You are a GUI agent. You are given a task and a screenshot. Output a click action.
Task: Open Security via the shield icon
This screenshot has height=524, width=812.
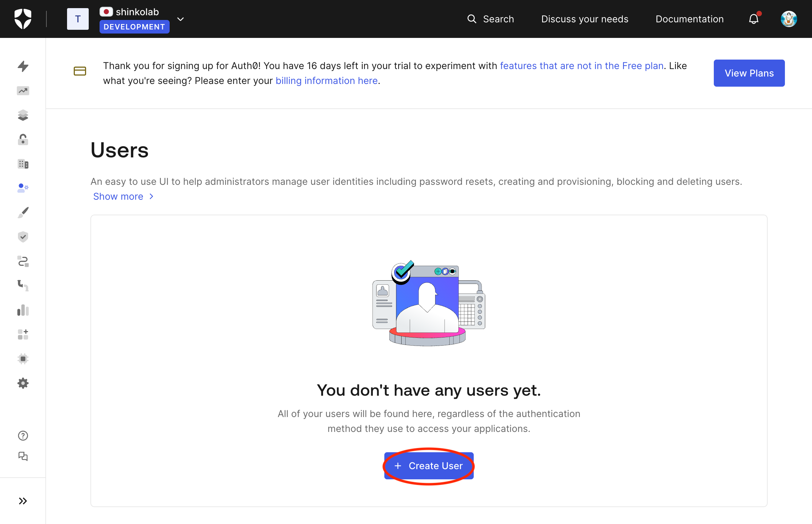click(23, 237)
